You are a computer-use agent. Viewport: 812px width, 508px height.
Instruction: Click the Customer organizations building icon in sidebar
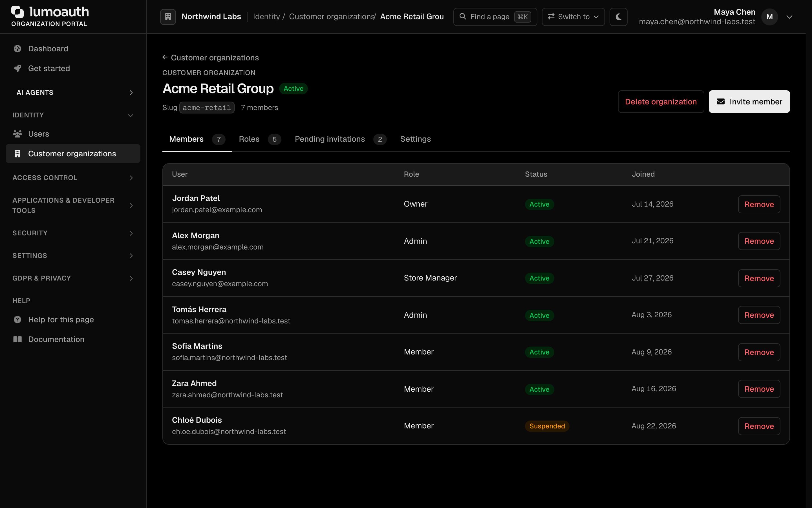[x=17, y=154]
